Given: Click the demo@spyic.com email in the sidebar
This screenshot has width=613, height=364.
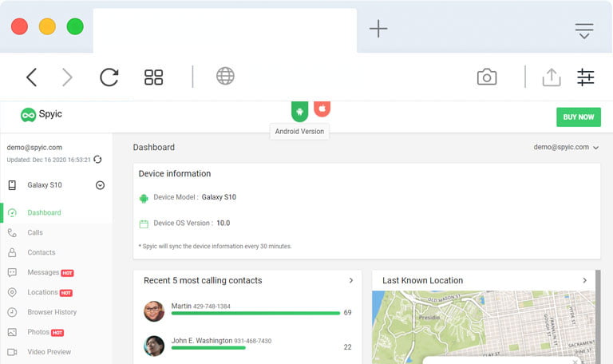Looking at the screenshot, I should coord(34,148).
